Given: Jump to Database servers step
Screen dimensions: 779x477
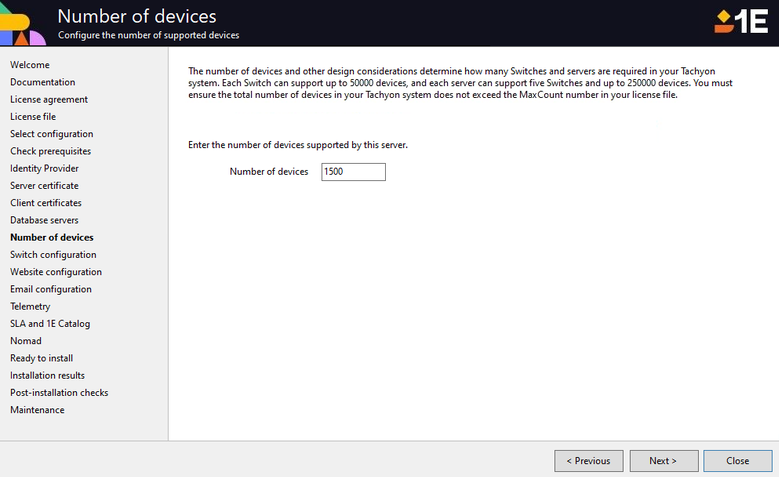Looking at the screenshot, I should coord(44,220).
